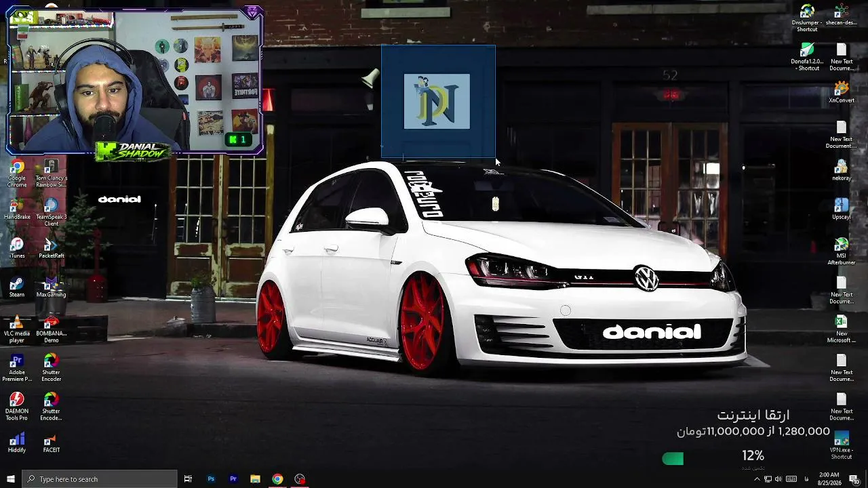Open Premiere Pro from the taskbar

233,479
